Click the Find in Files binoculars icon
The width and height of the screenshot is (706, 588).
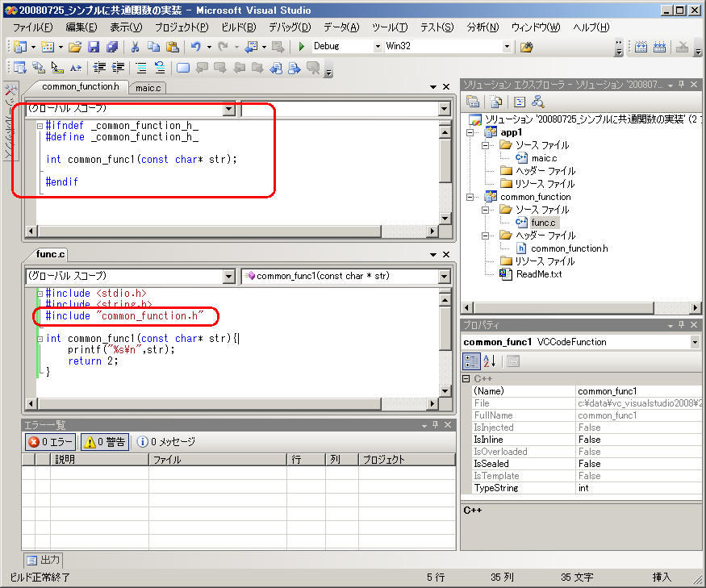point(526,47)
